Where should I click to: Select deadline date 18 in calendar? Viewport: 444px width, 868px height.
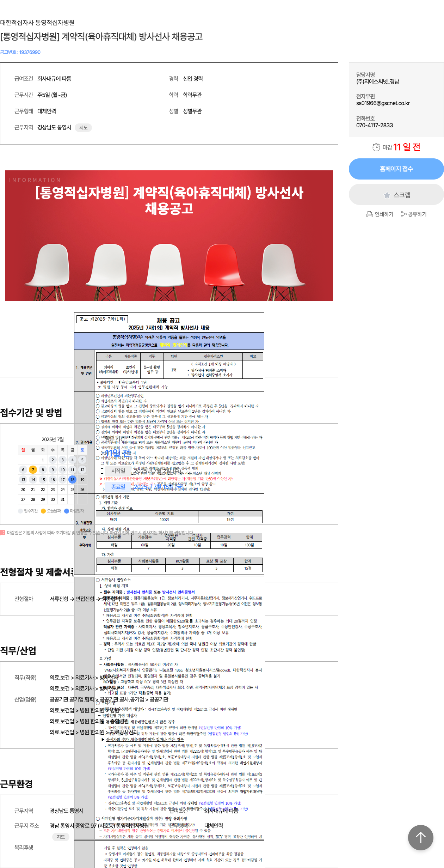(x=72, y=480)
